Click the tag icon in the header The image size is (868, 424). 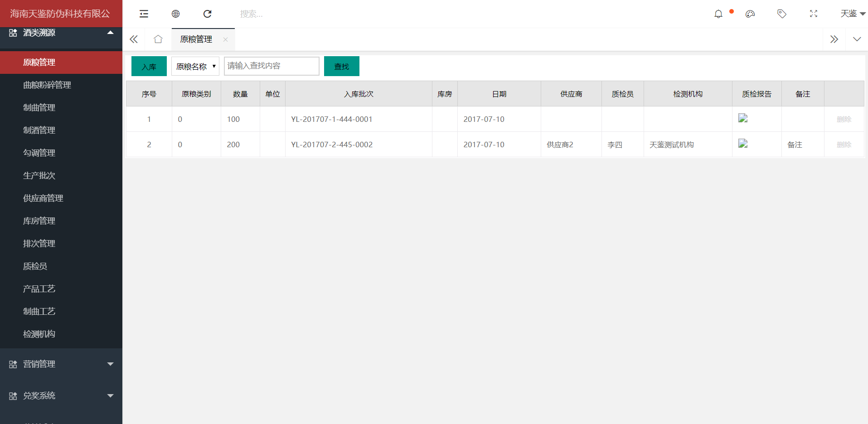click(x=782, y=14)
